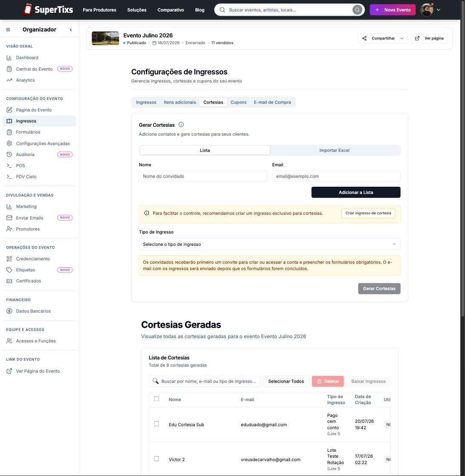Click the Acessos e Funções people icon

click(x=9, y=341)
